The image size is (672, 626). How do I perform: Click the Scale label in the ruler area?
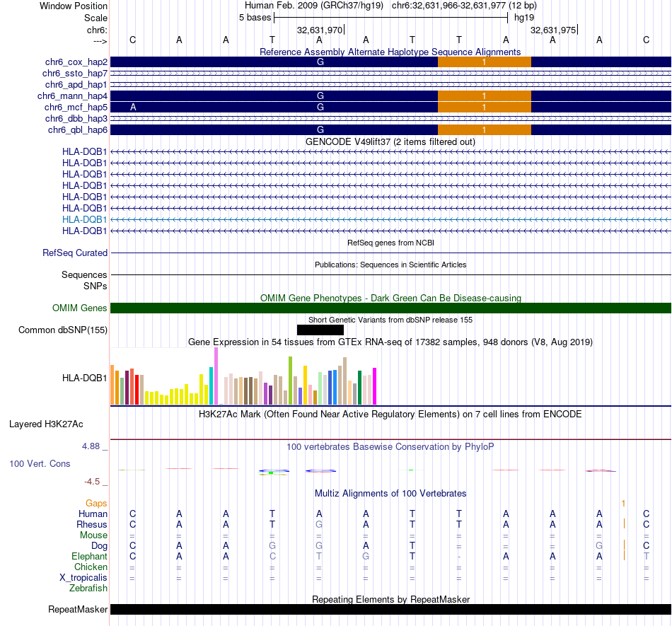pyautogui.click(x=95, y=18)
